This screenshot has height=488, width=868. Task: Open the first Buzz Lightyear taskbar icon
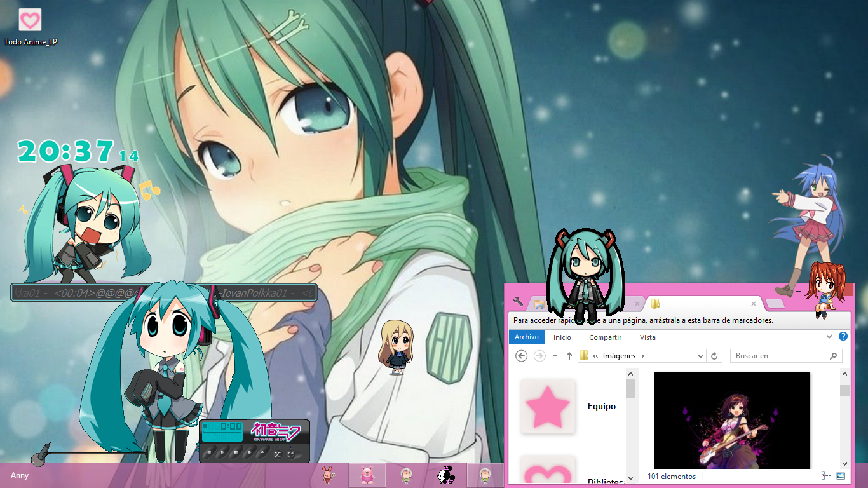406,475
